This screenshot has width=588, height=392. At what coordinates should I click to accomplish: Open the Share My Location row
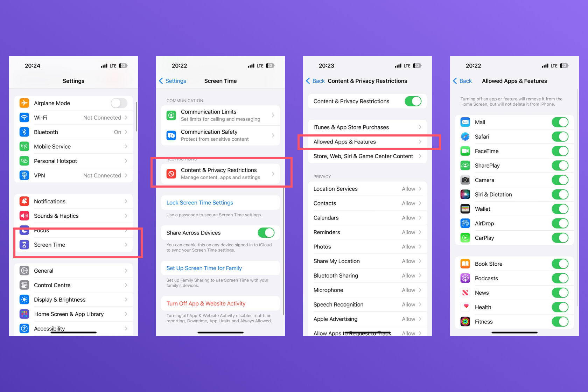[367, 261]
